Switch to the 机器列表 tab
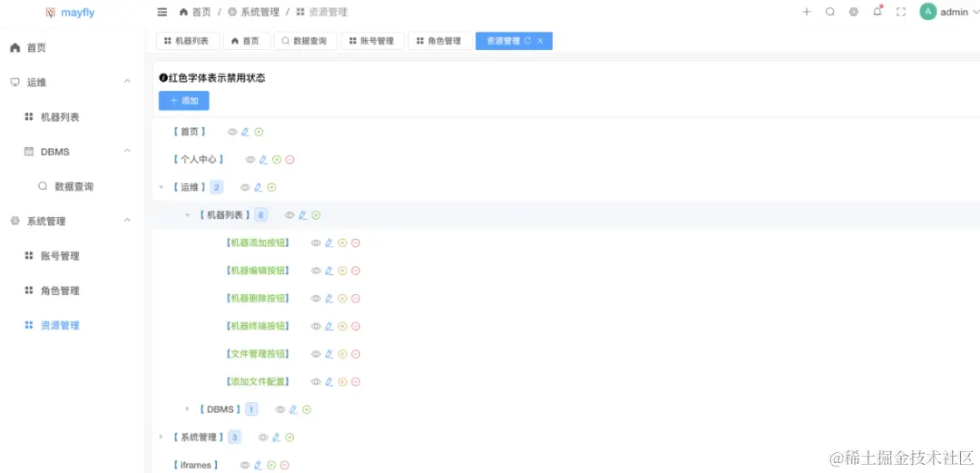The width and height of the screenshot is (980, 473). point(188,41)
